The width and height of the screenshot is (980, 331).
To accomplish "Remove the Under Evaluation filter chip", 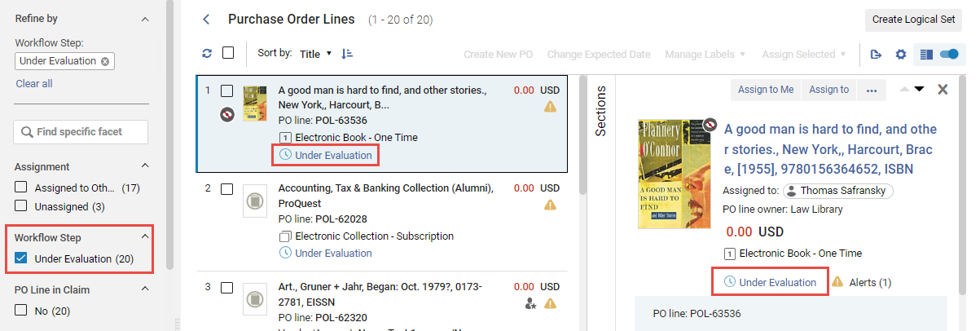I will click(x=105, y=61).
